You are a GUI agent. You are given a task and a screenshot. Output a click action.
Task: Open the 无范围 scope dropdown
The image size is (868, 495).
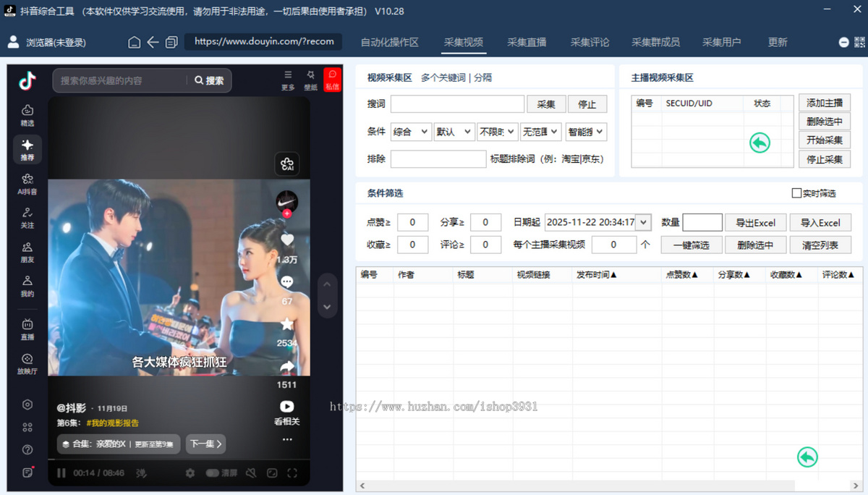pos(540,132)
